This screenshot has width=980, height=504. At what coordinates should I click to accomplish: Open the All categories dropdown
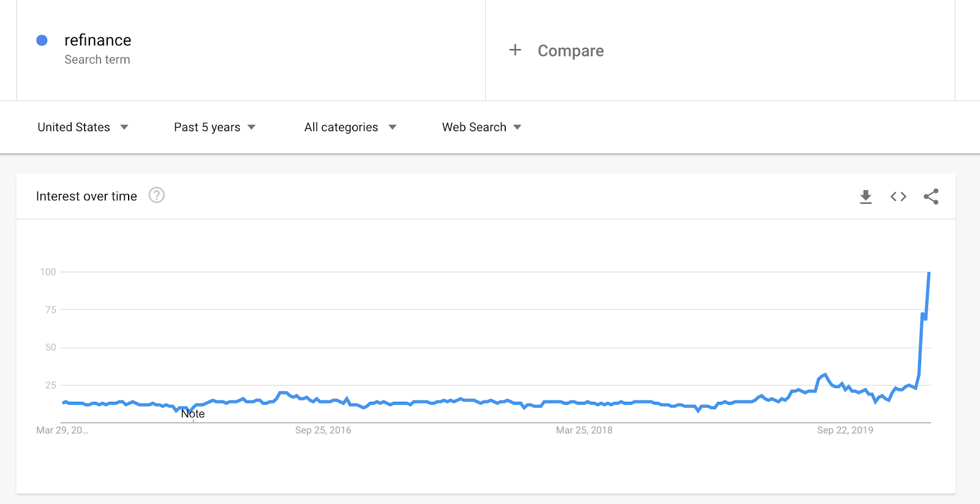pyautogui.click(x=351, y=127)
